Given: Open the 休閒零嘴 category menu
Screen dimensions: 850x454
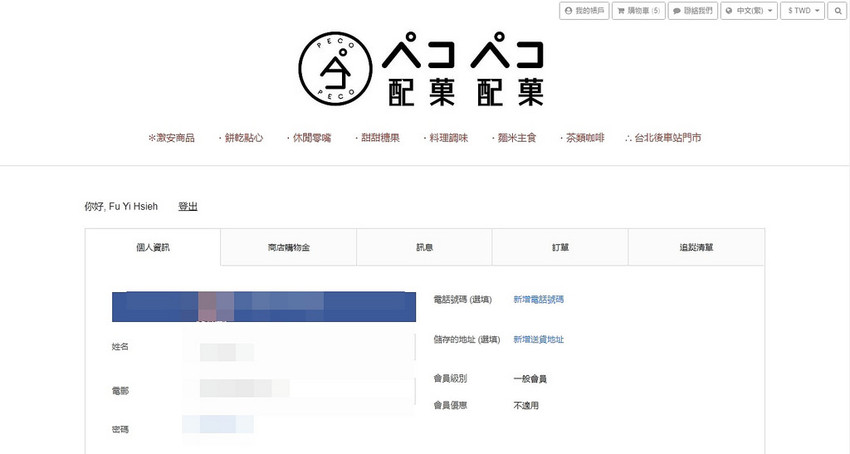Looking at the screenshot, I should coord(309,138).
